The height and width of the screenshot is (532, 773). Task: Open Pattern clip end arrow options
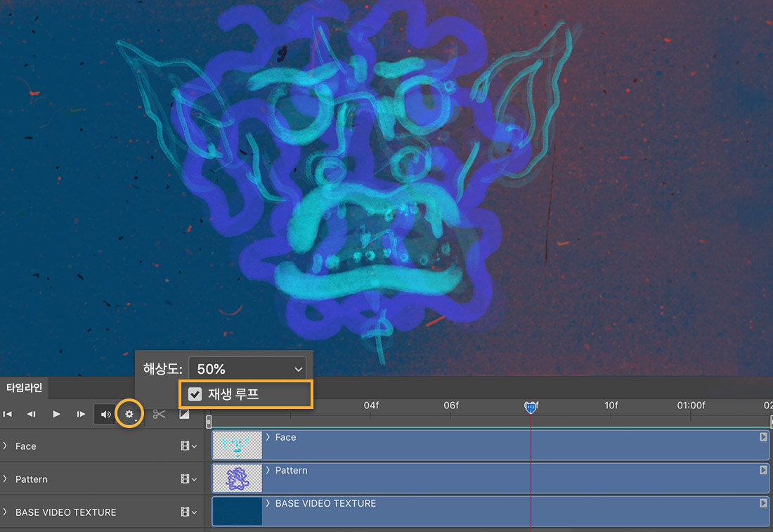[763, 470]
